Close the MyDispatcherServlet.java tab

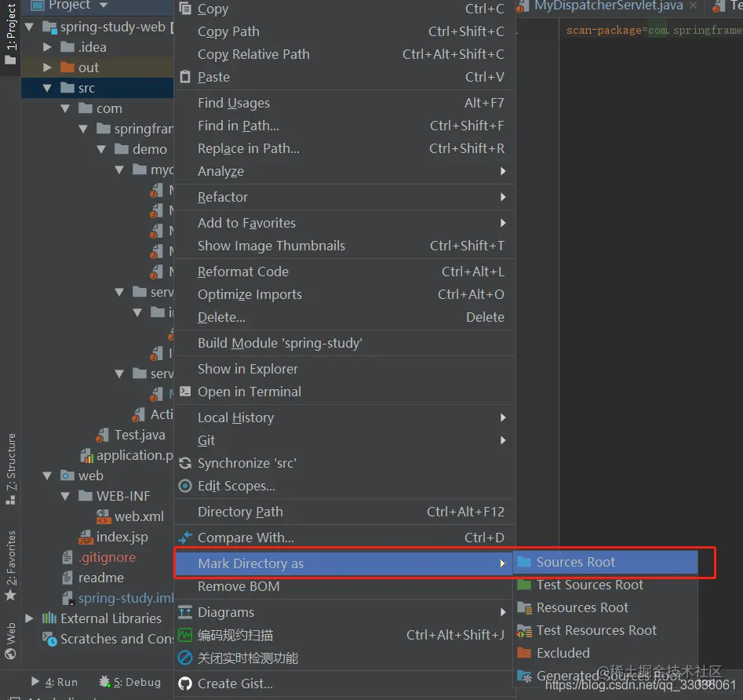[694, 5]
